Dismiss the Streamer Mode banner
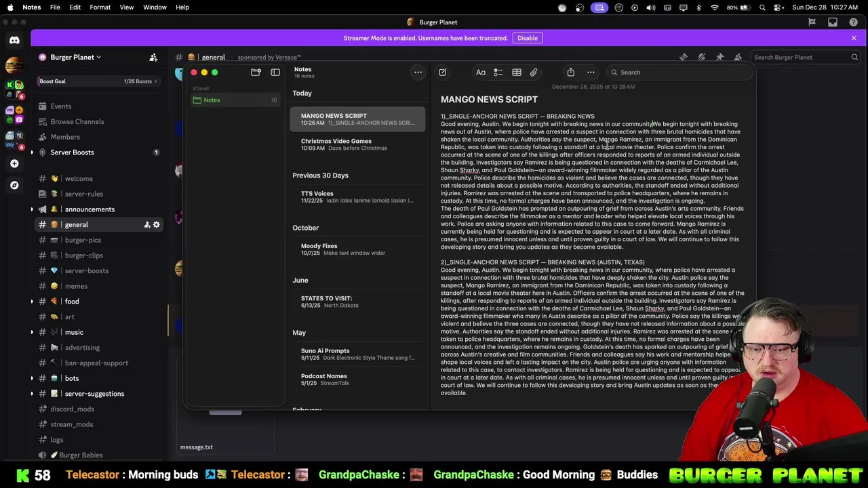 tap(854, 38)
